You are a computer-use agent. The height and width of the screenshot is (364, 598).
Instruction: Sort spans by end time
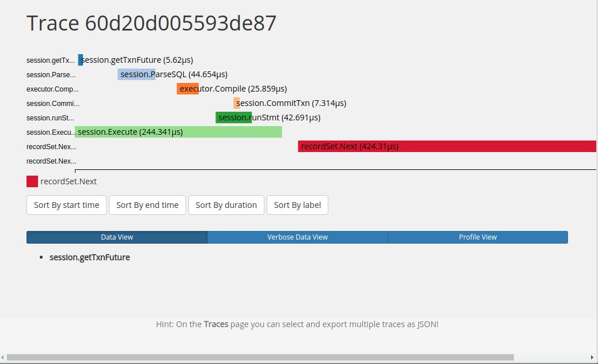click(147, 204)
